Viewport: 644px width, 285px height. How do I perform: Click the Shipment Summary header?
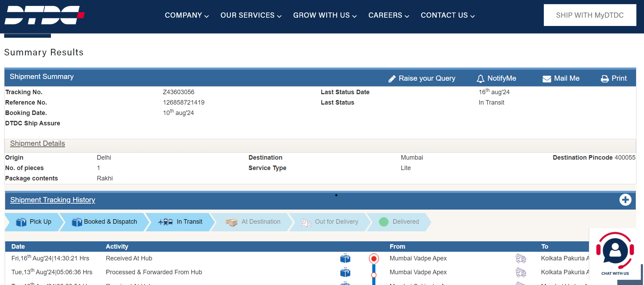[42, 77]
